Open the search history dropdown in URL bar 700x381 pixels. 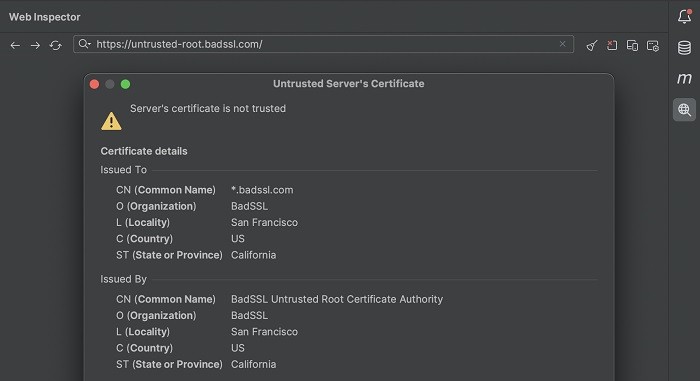pos(84,44)
